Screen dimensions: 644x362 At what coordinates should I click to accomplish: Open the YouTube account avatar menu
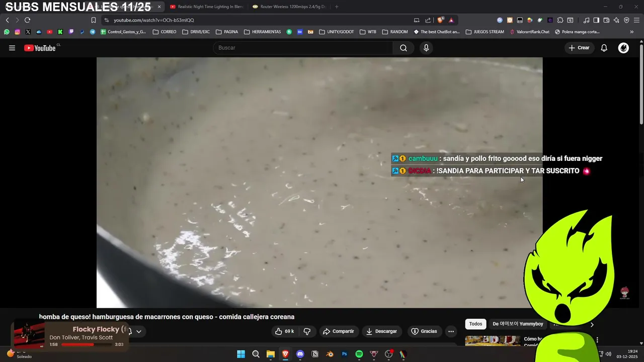(623, 48)
